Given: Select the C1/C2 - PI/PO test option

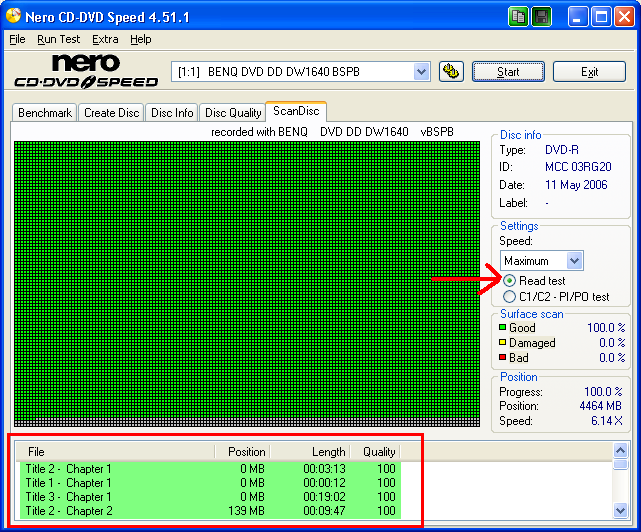Looking at the screenshot, I should pos(510,296).
